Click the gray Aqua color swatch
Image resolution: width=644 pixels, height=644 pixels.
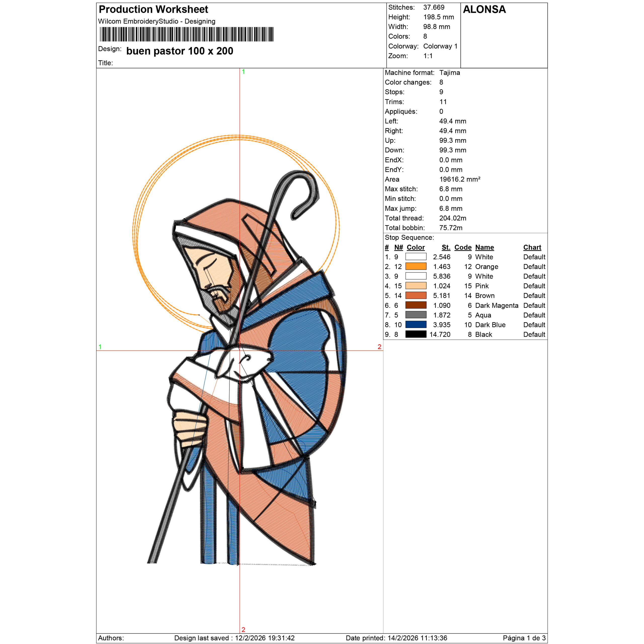pos(416,315)
